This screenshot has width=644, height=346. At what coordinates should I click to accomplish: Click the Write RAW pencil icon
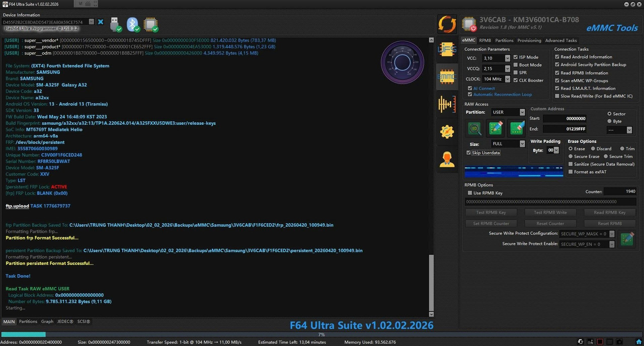coord(496,128)
